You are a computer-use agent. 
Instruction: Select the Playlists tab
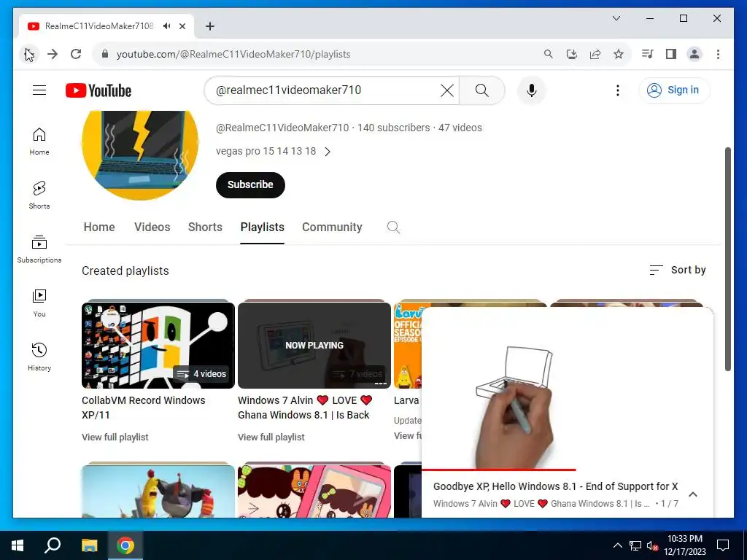262,227
